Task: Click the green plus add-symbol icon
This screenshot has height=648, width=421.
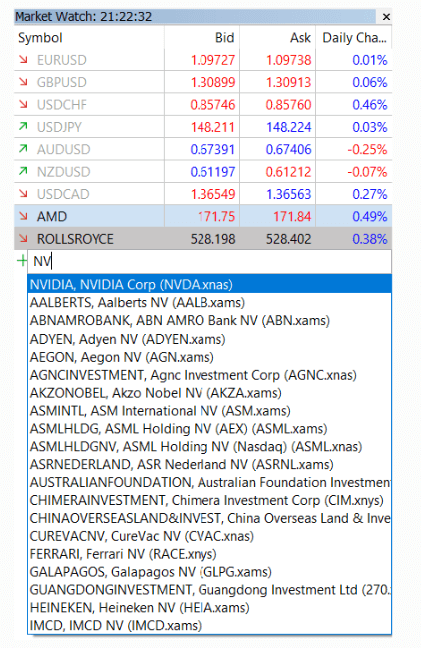Action: pos(21,261)
